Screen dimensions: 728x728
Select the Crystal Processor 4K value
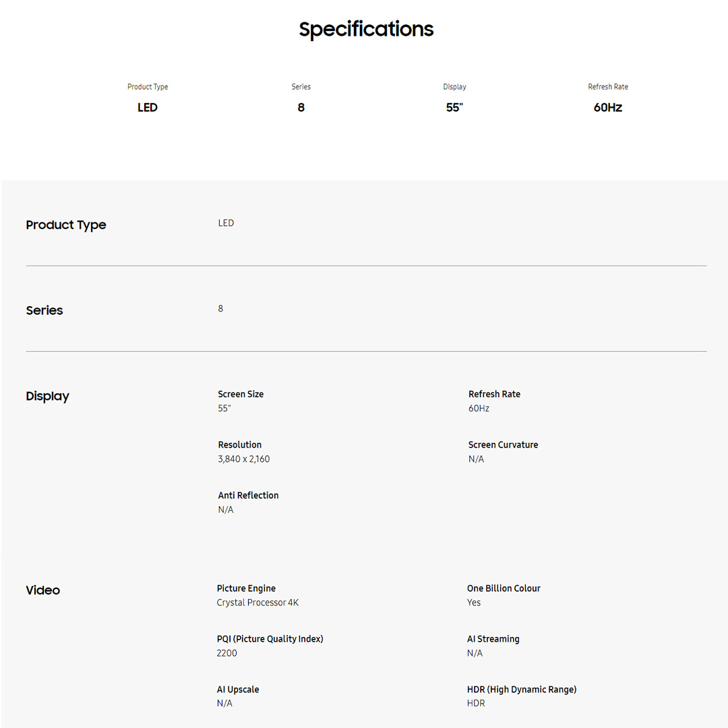(257, 603)
